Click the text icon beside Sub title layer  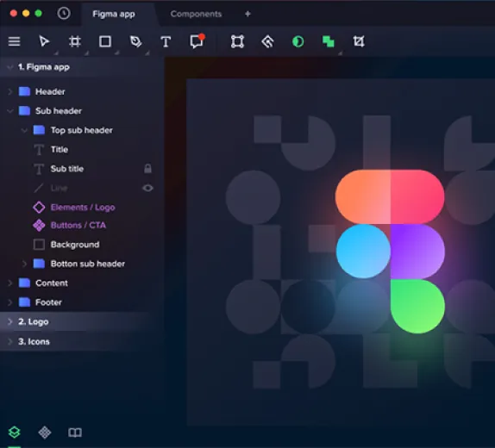pos(39,169)
